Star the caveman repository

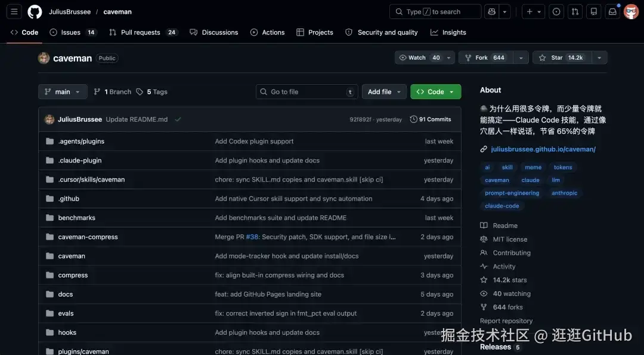562,57
